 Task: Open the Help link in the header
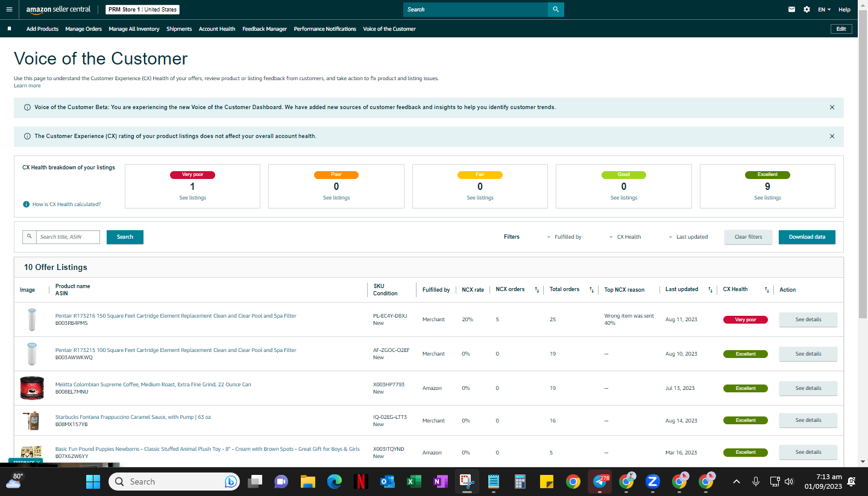(x=844, y=10)
